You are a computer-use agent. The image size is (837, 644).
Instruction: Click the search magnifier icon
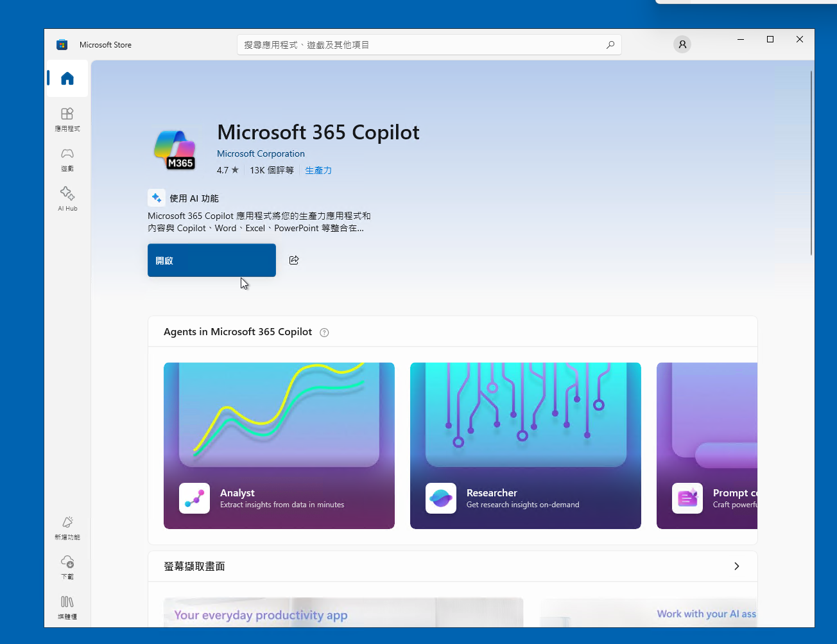tap(610, 45)
